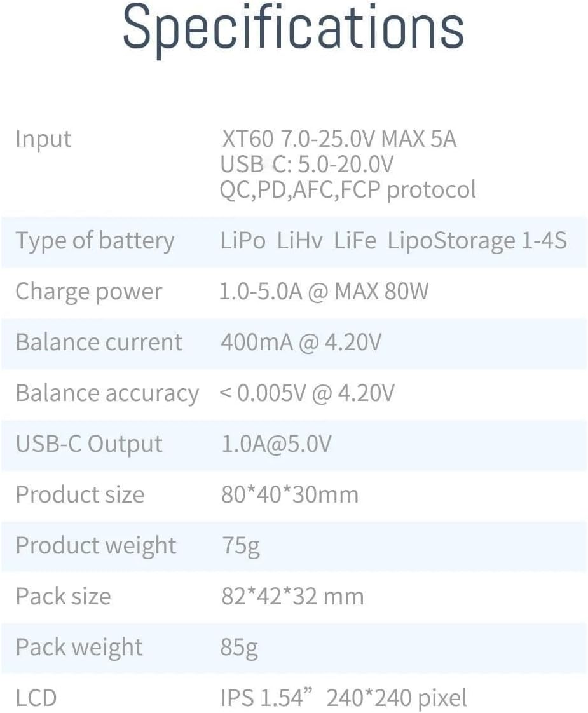588x713 pixels.
Task: Click the 82*42*32 mm pack size value
Action: 292,596
